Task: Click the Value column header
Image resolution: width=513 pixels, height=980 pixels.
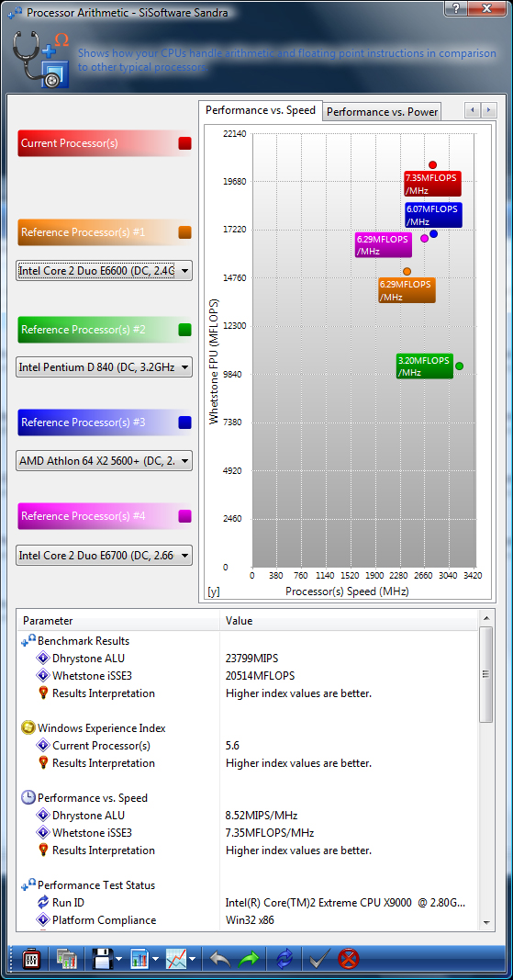Action: [x=349, y=621]
